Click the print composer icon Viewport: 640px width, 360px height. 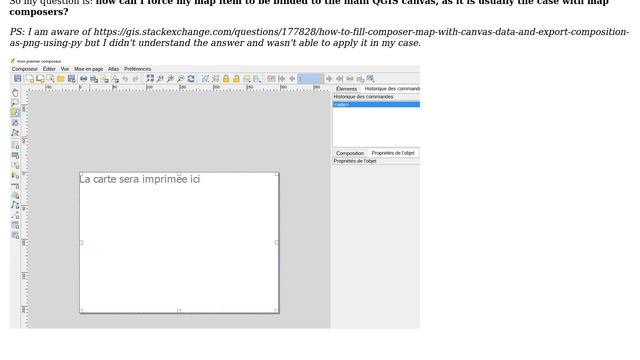tap(83, 79)
